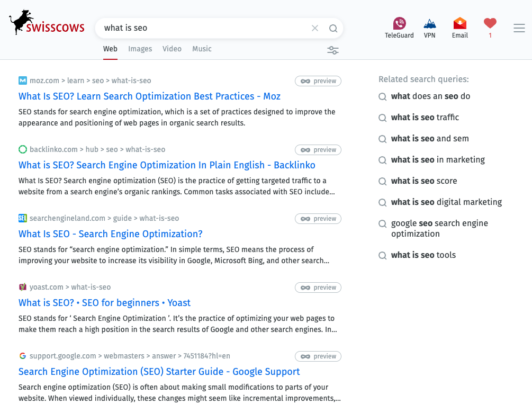The width and height of the screenshot is (532, 413).
Task: Click preview button for Backlinko result
Action: pos(318,150)
